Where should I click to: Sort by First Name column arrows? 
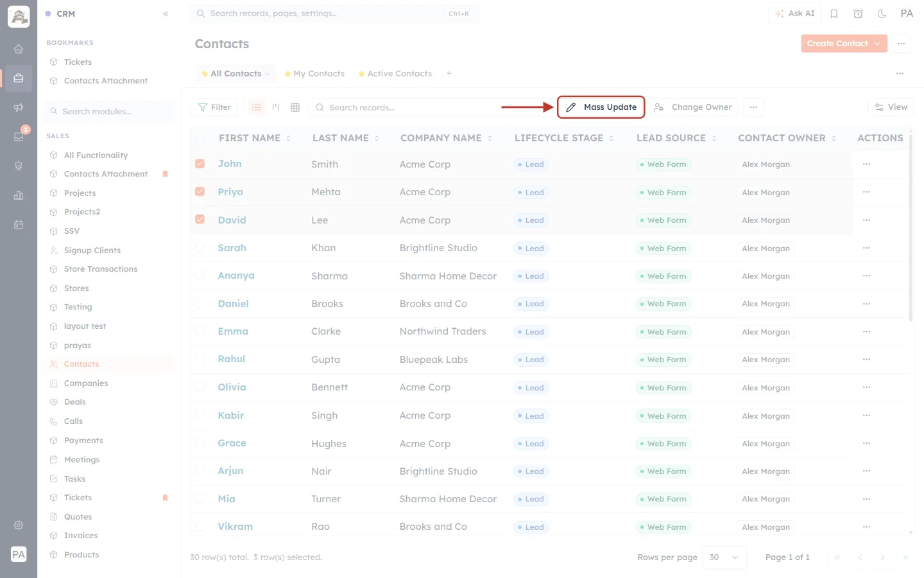point(289,138)
